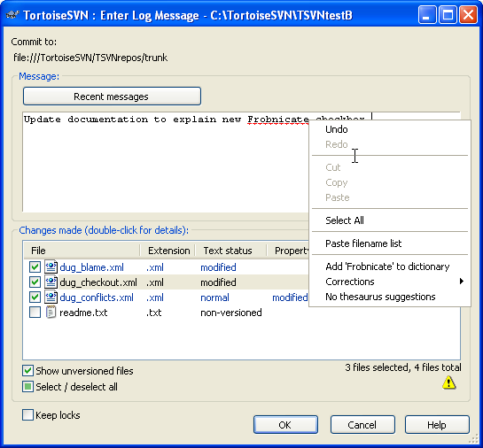Click the repository URL file:///TortoiseSVN/TSVNrepos/trunk
This screenshot has height=448, width=483.
pyautogui.click(x=90, y=58)
